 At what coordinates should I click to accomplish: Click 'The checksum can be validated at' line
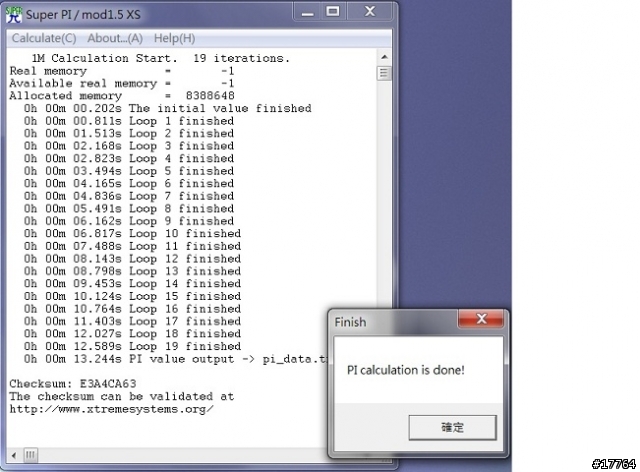122,396
